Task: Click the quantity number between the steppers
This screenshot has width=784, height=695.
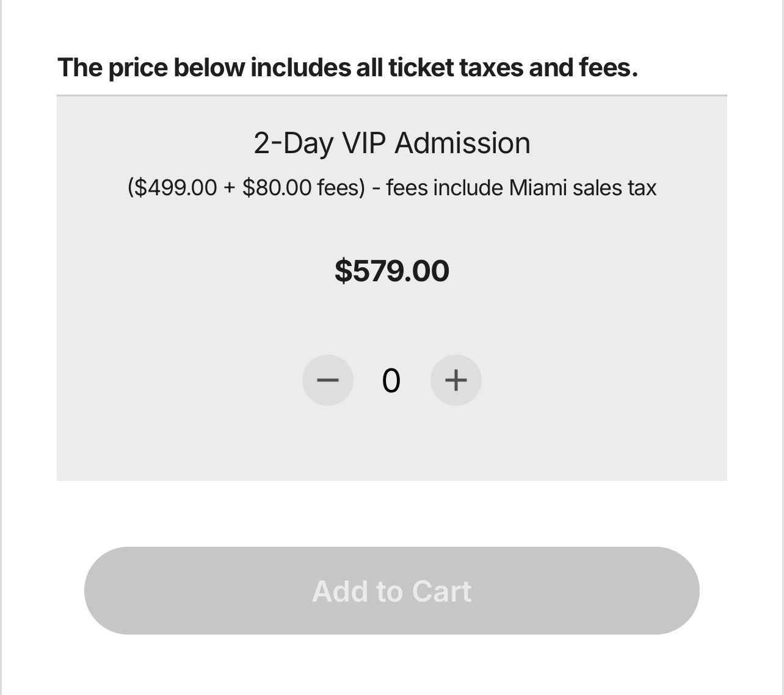Action: [391, 380]
